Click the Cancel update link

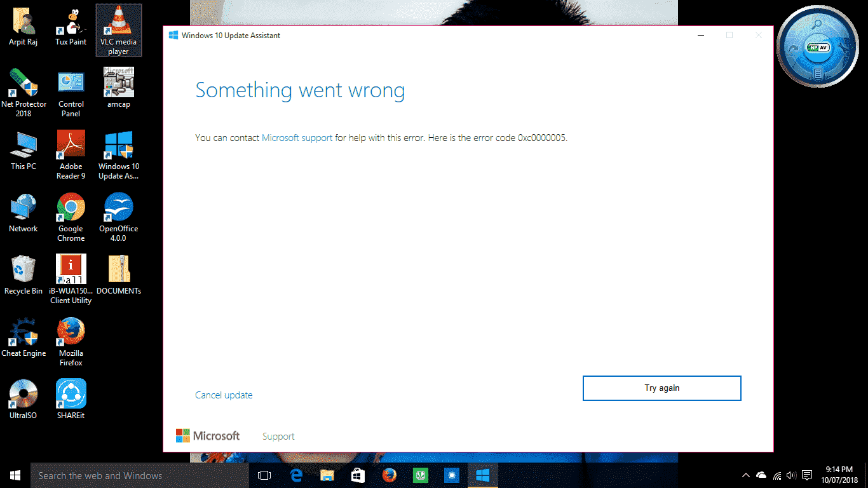tap(224, 395)
